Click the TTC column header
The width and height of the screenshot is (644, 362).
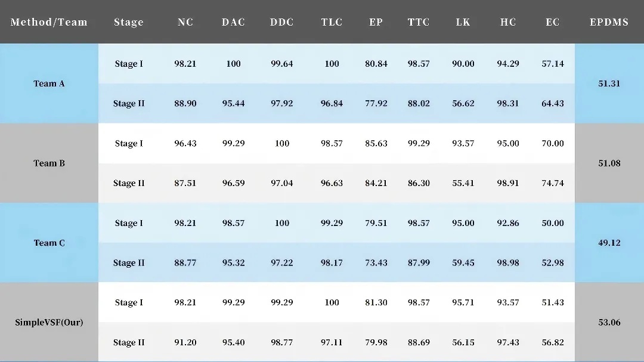click(x=419, y=22)
